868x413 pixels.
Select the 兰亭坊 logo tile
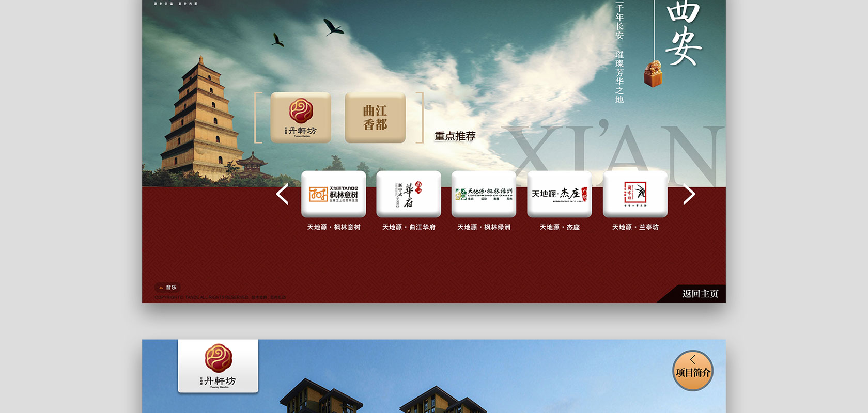635,194
